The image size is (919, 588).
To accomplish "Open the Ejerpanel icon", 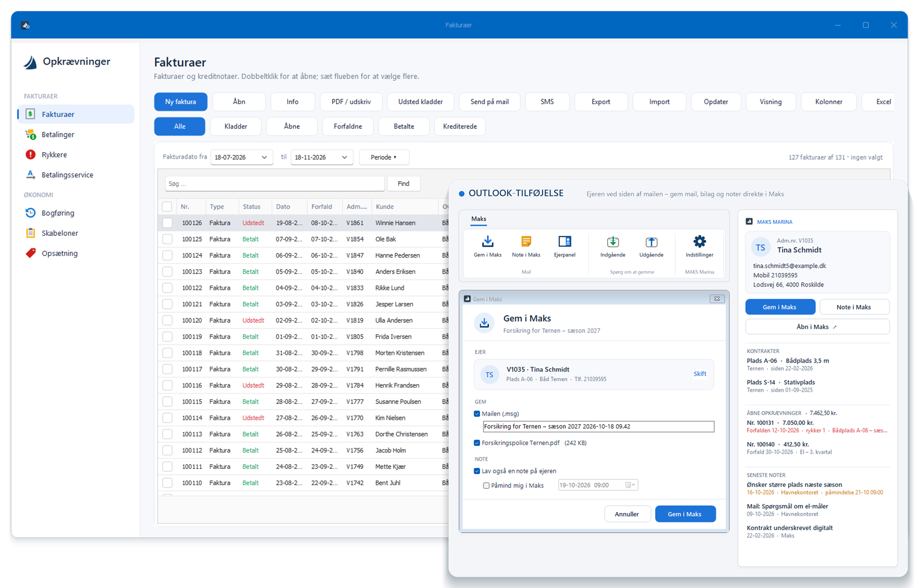I will [x=565, y=242].
